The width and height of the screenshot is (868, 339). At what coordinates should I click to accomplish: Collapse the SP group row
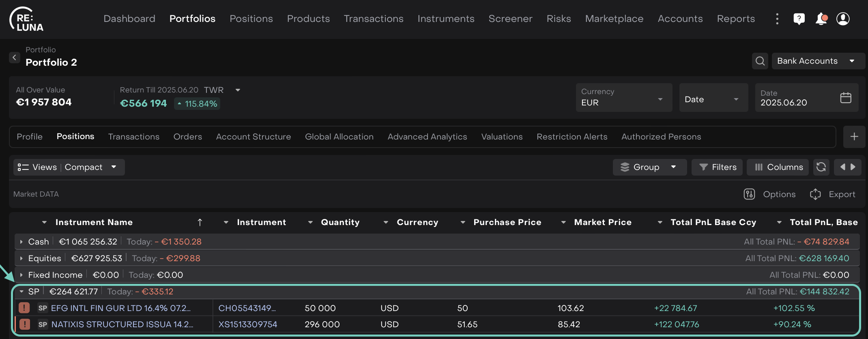click(x=21, y=292)
